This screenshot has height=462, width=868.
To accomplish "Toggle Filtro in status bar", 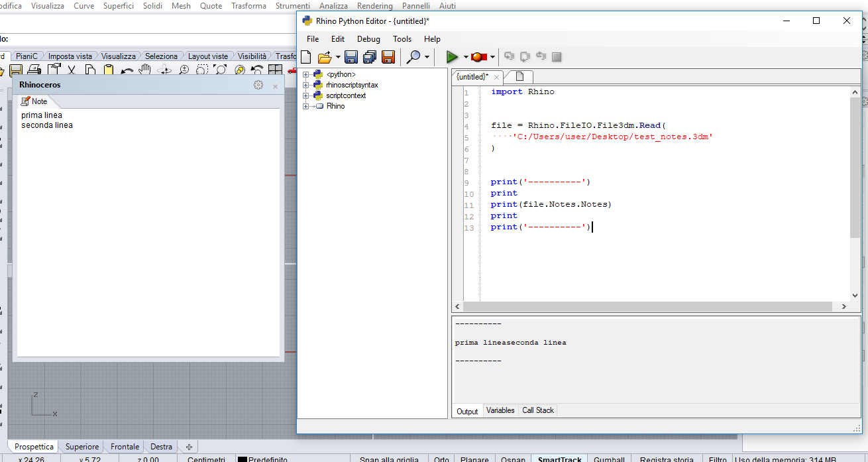I will 718,459.
